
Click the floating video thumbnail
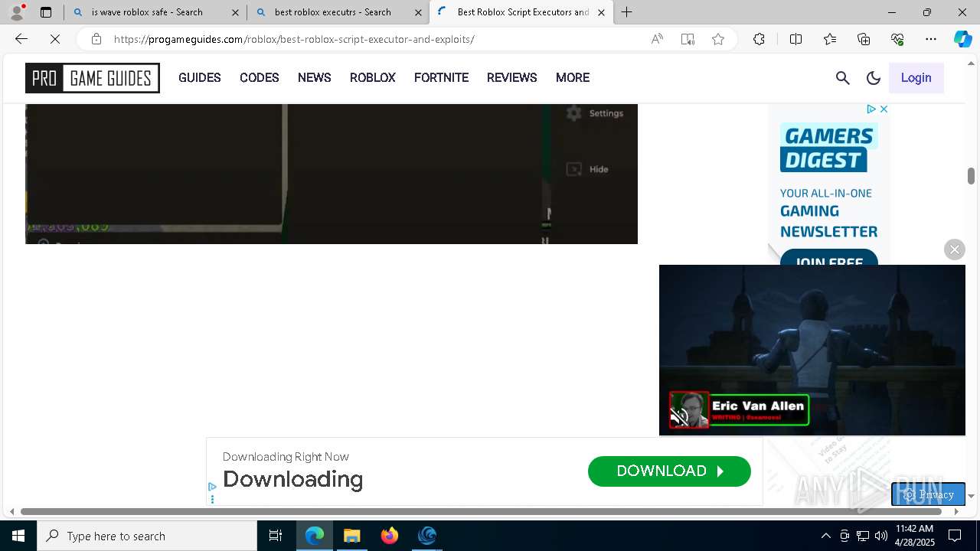coord(812,350)
